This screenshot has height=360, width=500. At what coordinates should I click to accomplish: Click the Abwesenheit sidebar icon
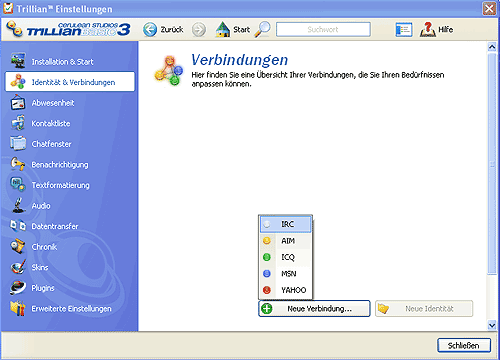tap(18, 102)
